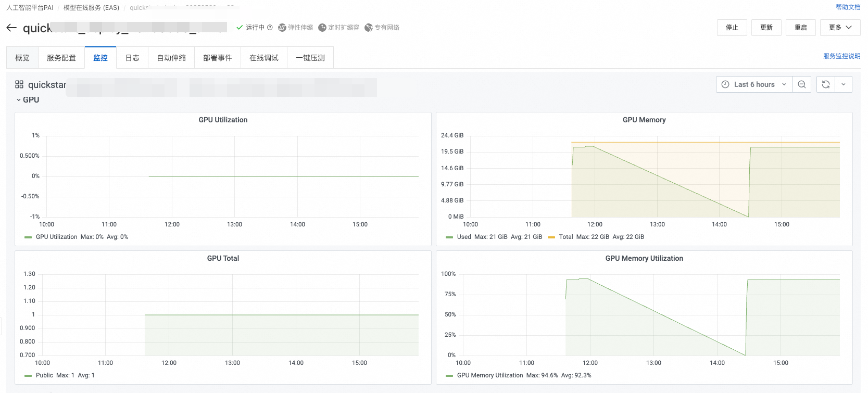Click the 定时扩缩容 clock icon
The height and width of the screenshot is (393, 868).
point(322,28)
